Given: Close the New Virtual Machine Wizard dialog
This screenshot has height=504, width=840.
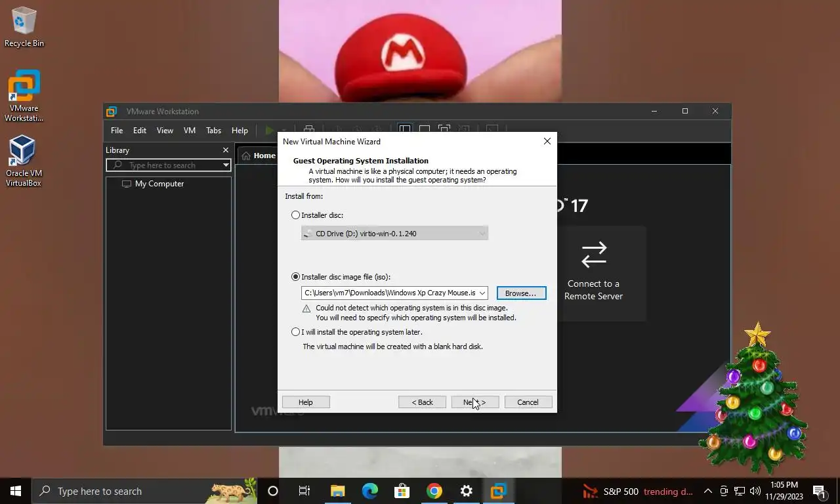Looking at the screenshot, I should pyautogui.click(x=547, y=141).
